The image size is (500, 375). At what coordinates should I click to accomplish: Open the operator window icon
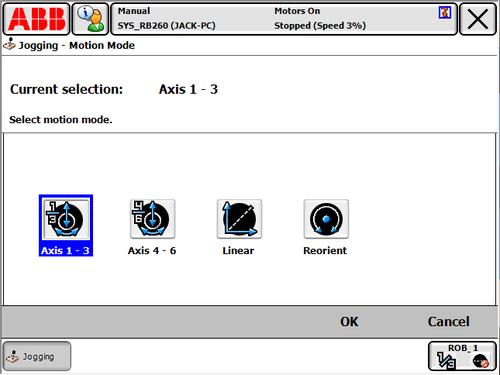click(x=90, y=19)
